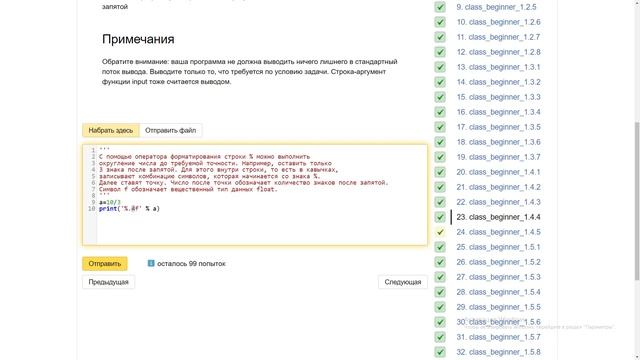This screenshot has width=640, height=360.
Task: Click the 'Примечания' heading
Action: (138, 39)
